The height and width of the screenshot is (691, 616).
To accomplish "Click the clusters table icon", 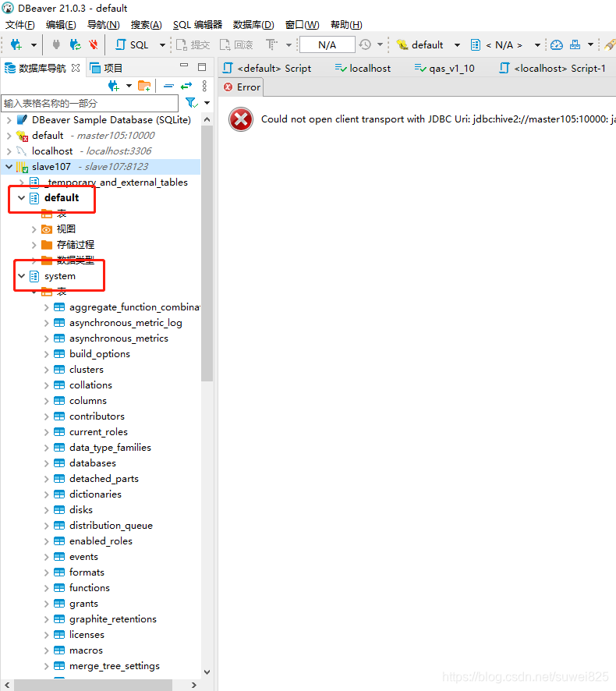I will [x=59, y=370].
